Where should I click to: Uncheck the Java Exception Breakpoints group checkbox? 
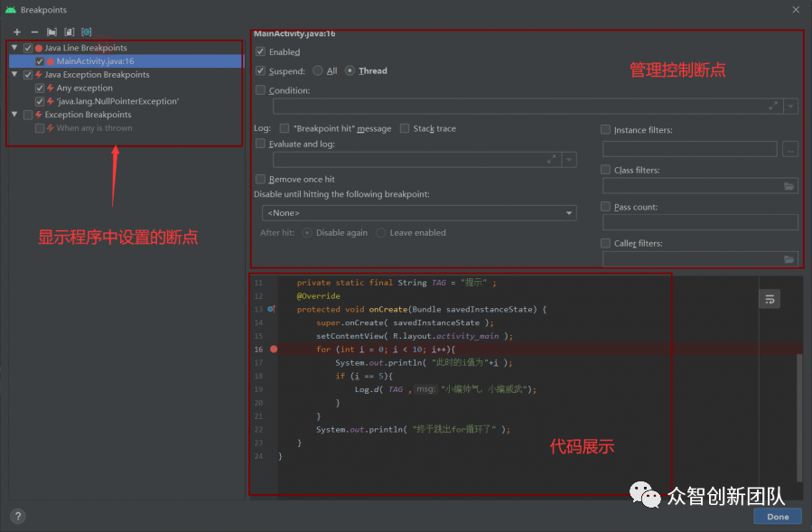pos(28,75)
